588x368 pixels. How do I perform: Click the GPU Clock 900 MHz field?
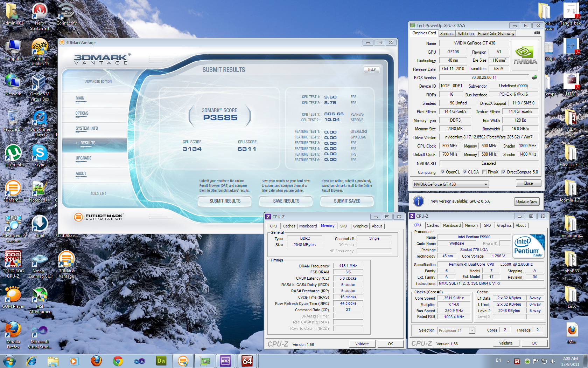point(450,146)
